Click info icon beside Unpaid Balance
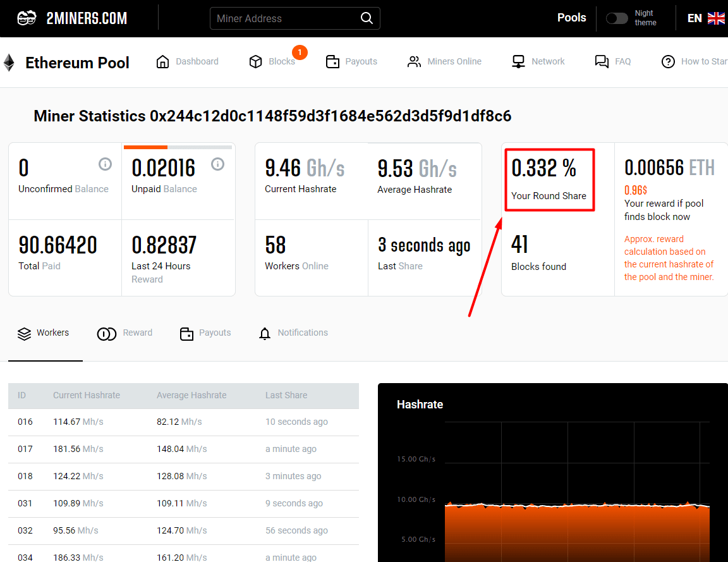Screen dimensions: 728x562 click(217, 164)
